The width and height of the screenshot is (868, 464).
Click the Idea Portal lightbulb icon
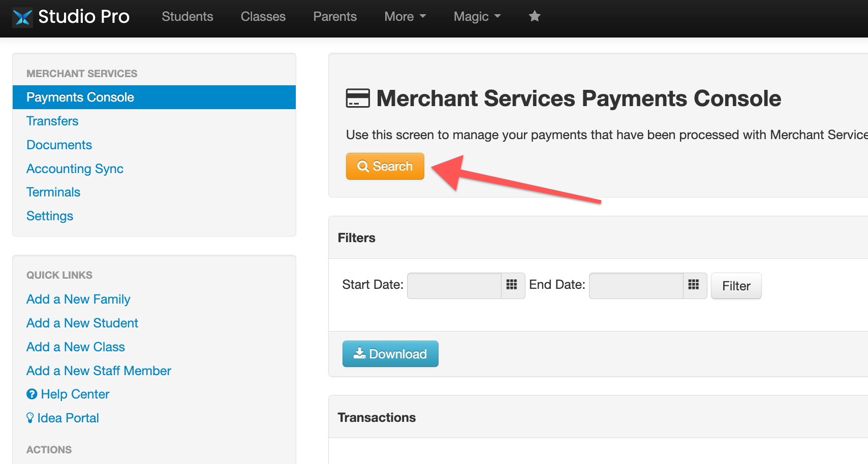click(x=30, y=418)
